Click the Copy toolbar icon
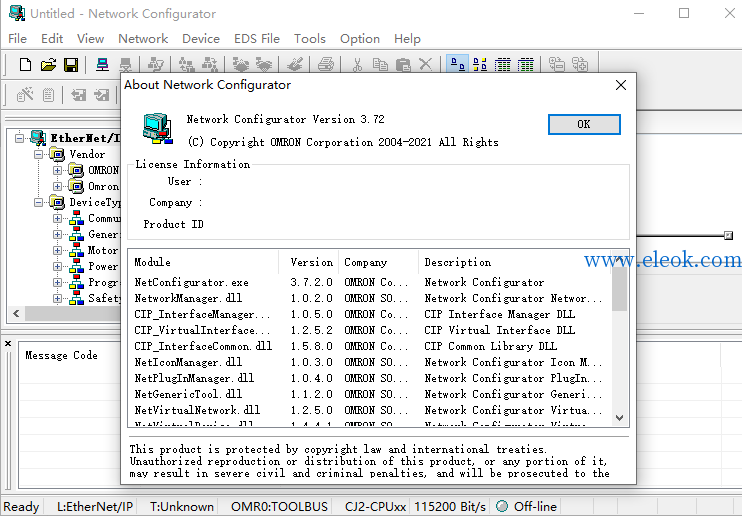 (x=380, y=64)
